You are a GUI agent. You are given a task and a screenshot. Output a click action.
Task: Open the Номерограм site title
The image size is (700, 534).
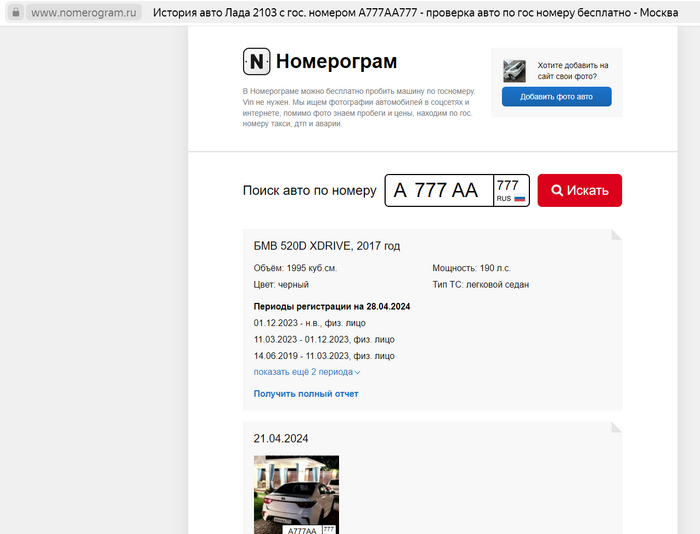coord(336,61)
